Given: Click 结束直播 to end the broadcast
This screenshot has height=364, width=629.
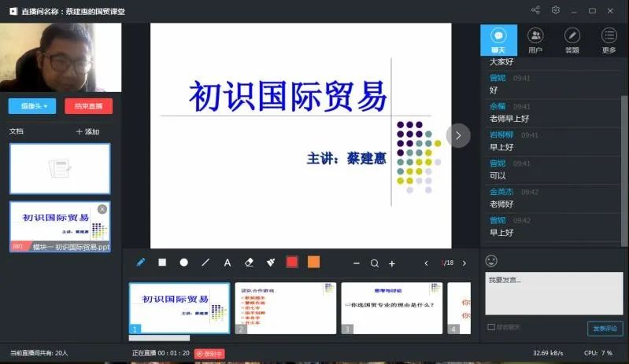Looking at the screenshot, I should point(88,106).
